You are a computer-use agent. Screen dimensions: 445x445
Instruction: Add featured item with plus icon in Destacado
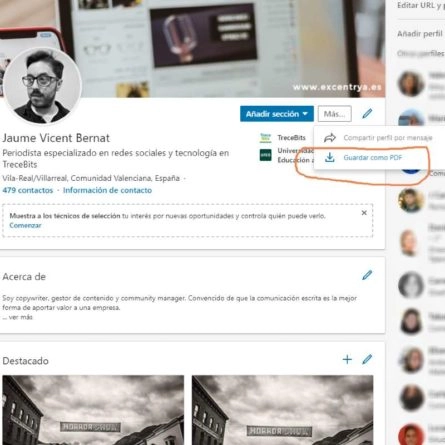click(x=347, y=359)
